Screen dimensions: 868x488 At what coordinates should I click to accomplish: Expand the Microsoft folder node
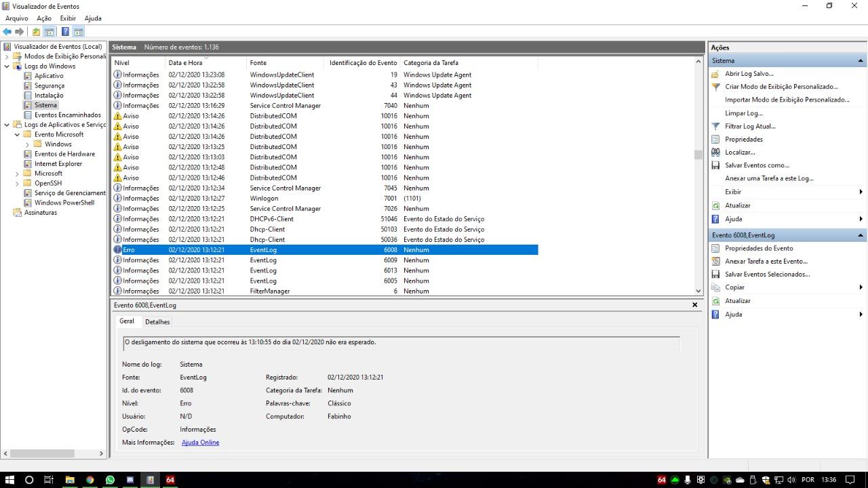(x=17, y=174)
